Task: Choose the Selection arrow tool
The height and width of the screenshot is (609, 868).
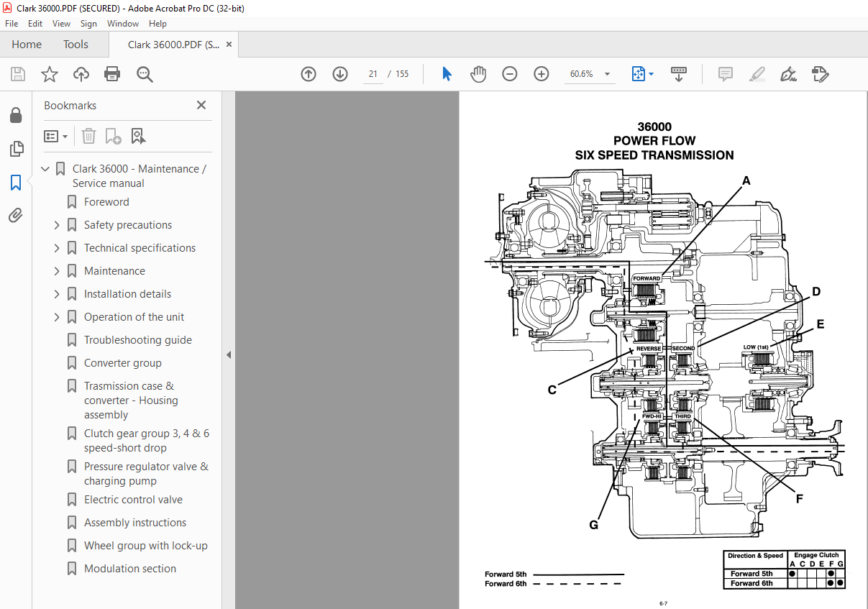Action: (x=447, y=74)
